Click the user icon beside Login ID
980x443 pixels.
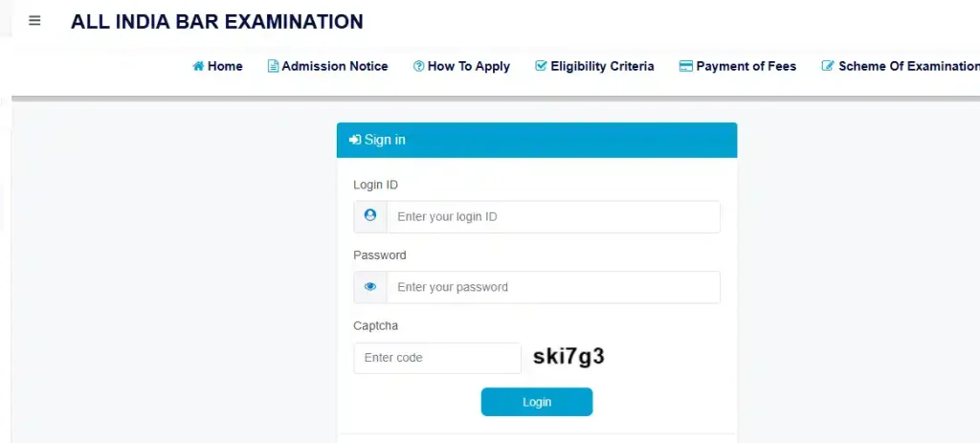point(370,216)
